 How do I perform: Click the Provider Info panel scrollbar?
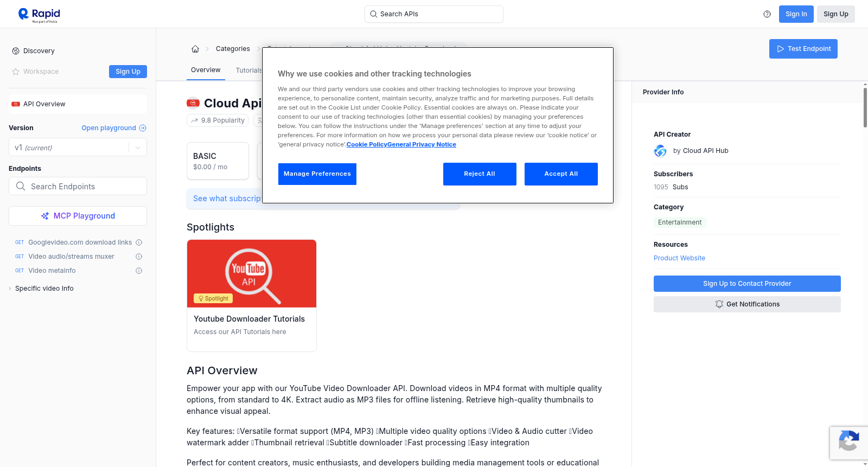click(865, 107)
